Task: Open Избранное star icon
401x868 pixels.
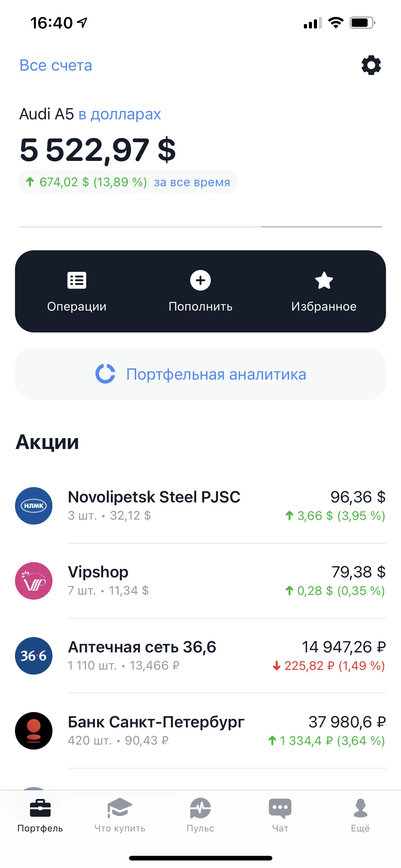Action: (x=324, y=280)
